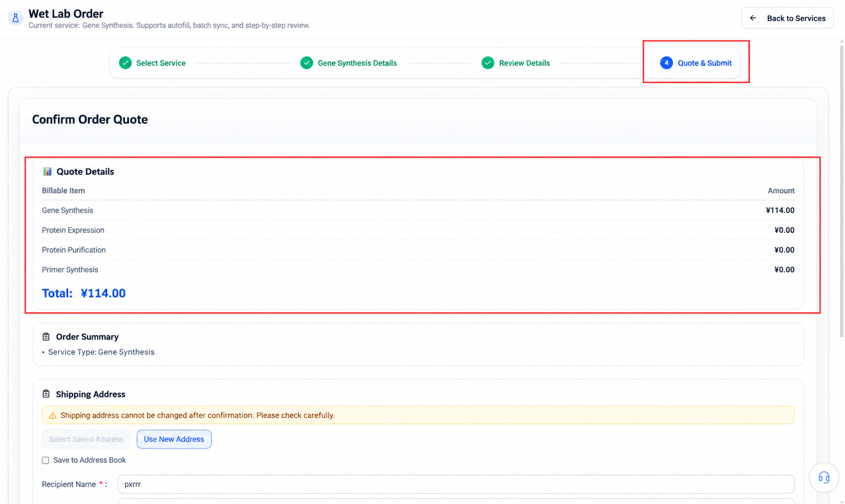Click the Gene Synthesis billable item label

click(x=68, y=211)
